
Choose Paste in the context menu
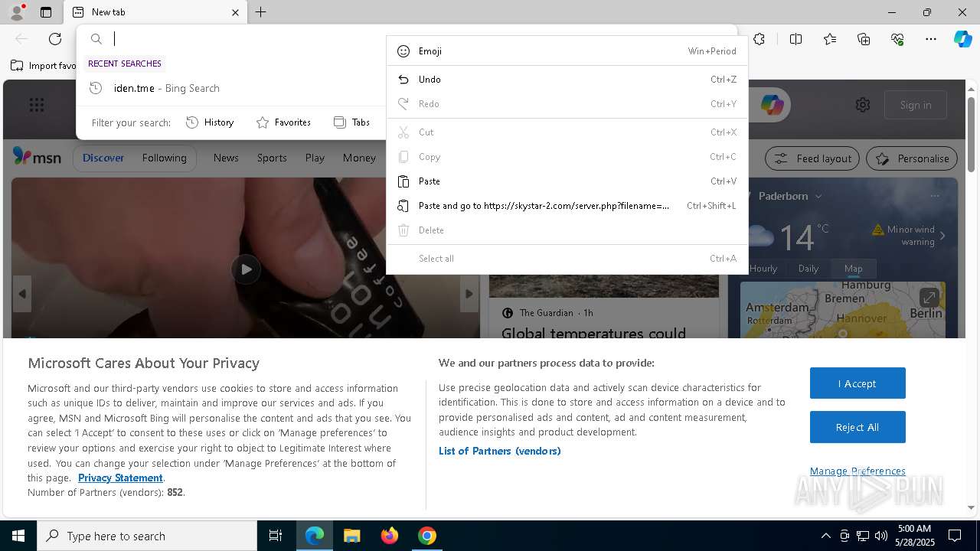point(567,181)
